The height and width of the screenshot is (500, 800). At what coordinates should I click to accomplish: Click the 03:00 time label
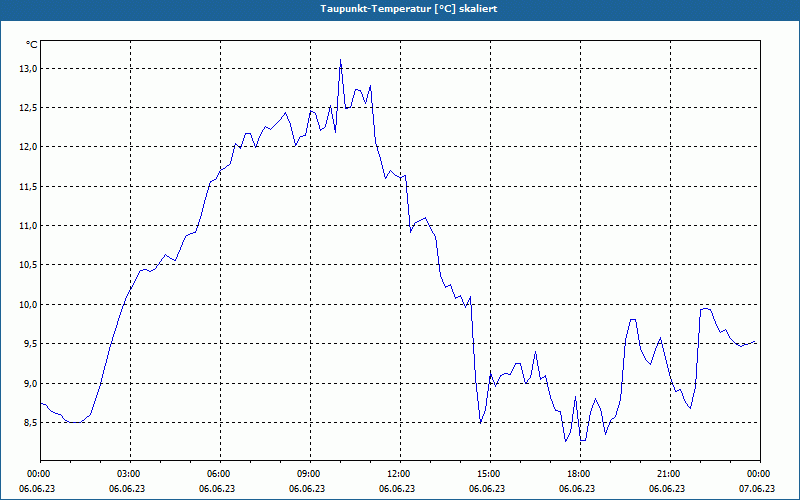(x=131, y=474)
